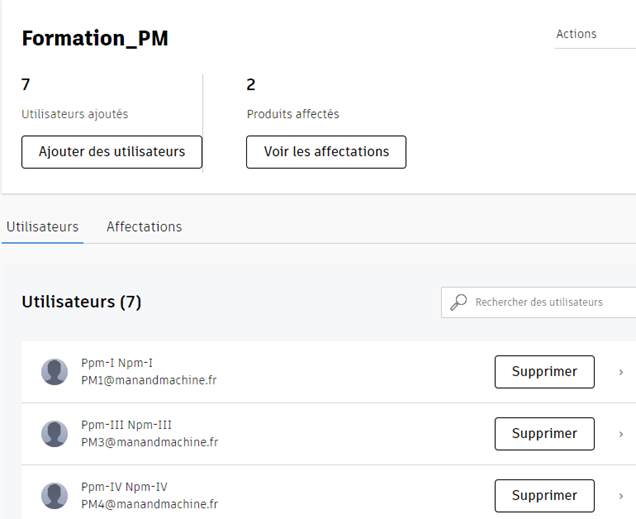Click the email PM3@manandmachine.fr
Image resolution: width=636 pixels, height=519 pixels.
150,442
